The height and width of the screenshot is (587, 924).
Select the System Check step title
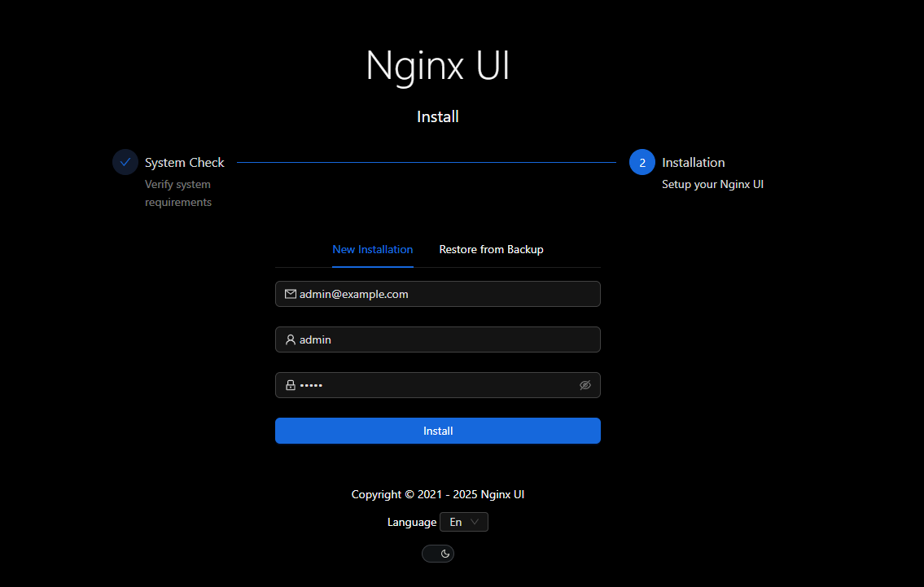tap(185, 163)
